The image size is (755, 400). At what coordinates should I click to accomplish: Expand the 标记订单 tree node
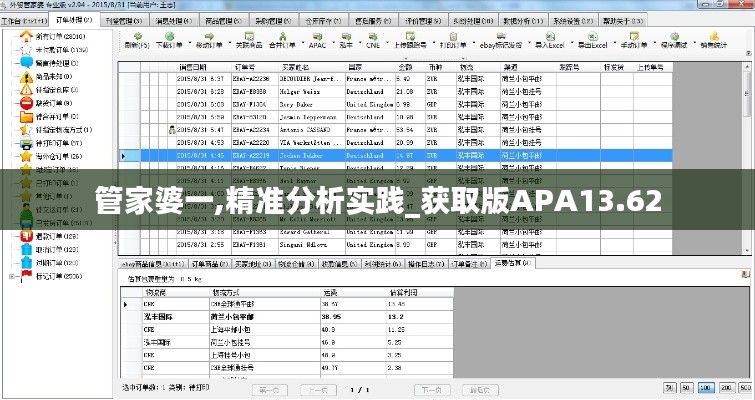12,276
